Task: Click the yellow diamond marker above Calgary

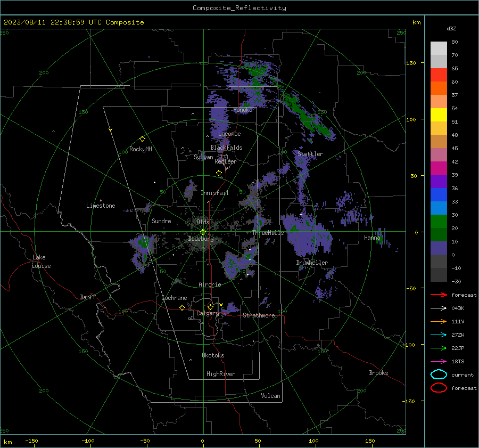Action: click(x=210, y=307)
